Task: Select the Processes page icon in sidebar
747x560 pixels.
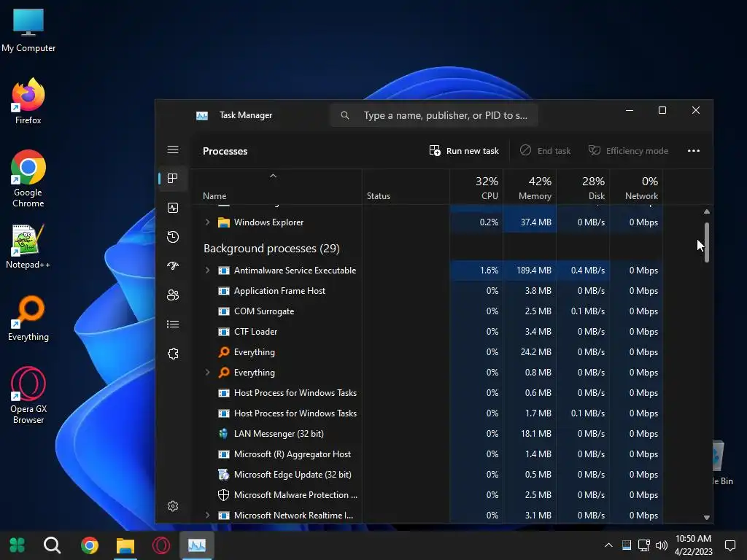Action: 173,179
